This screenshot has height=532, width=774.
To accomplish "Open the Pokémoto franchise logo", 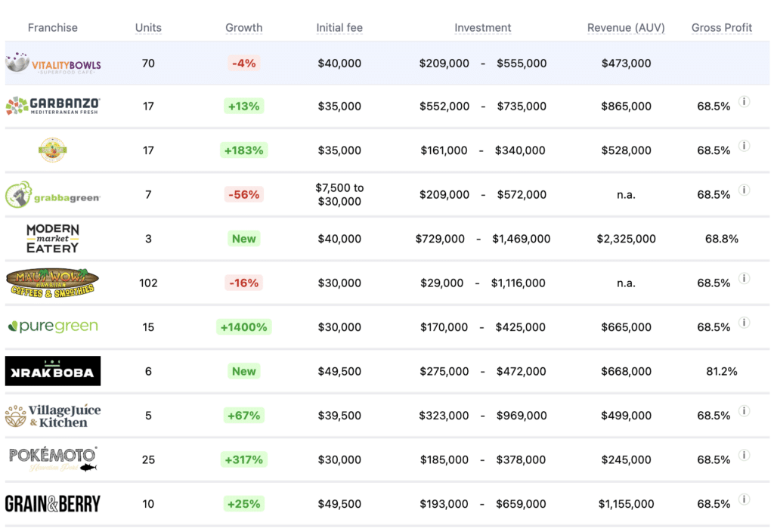I will pos(53,459).
